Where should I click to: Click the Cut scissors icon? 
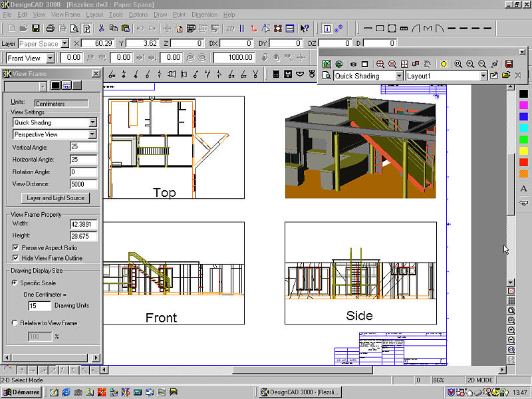click(x=101, y=29)
